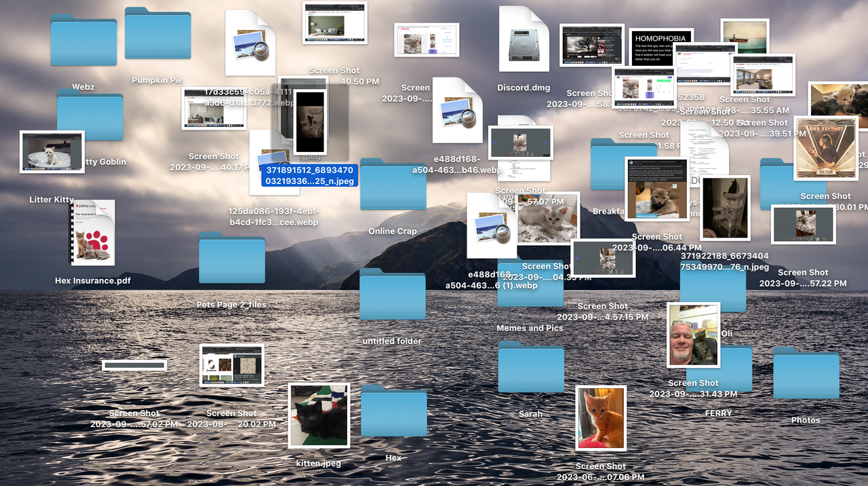Select the Screen Shot 40.50 PM thumbnail
Screen dimensions: 868x486
point(334,23)
